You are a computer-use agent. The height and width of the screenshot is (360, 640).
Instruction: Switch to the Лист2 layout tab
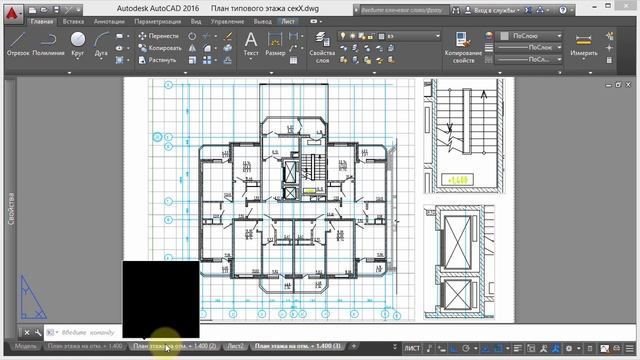(x=236, y=346)
